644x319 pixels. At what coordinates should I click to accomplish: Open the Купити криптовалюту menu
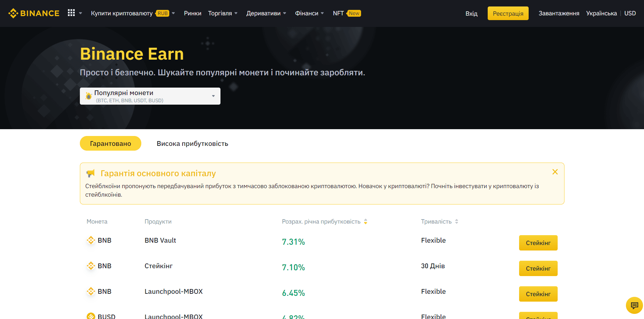pyautogui.click(x=121, y=13)
